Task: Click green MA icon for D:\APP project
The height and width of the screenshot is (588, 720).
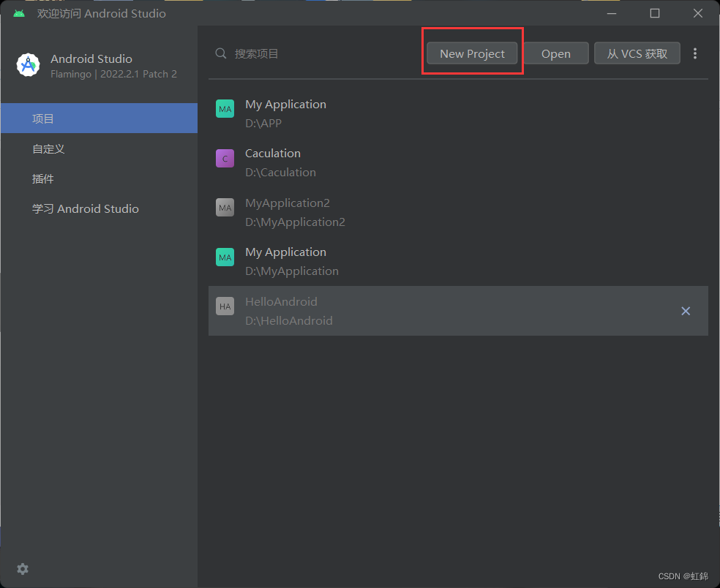Action: pyautogui.click(x=225, y=110)
